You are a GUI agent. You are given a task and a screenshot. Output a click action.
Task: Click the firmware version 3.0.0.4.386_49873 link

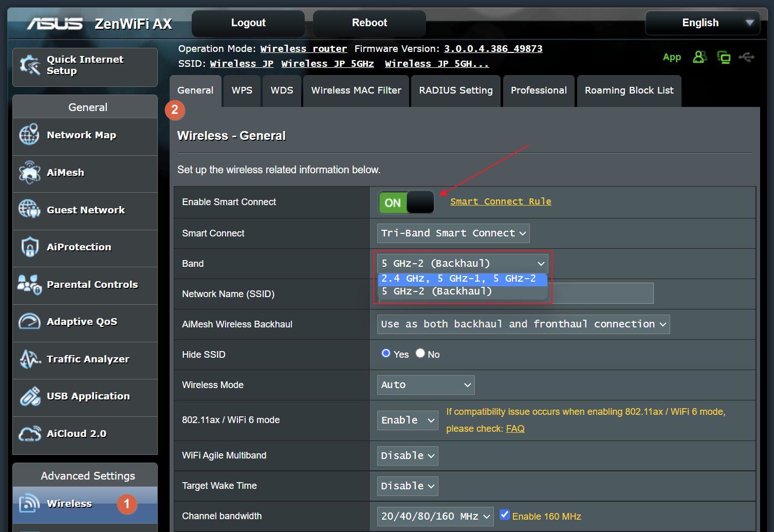click(493, 49)
